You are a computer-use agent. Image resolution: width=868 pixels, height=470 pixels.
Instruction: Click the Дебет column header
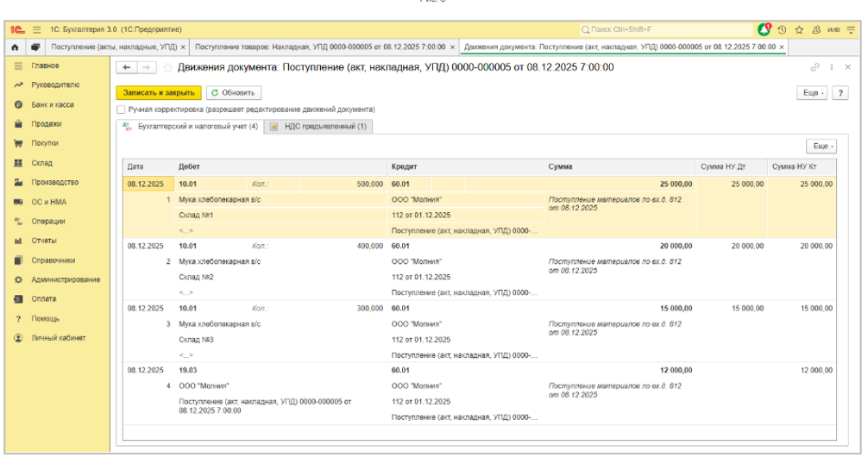point(280,166)
